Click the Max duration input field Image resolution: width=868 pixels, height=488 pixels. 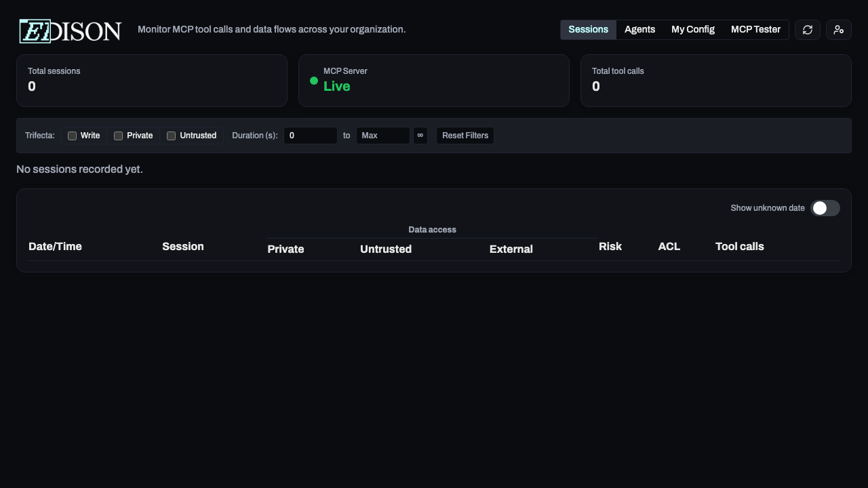[382, 136]
